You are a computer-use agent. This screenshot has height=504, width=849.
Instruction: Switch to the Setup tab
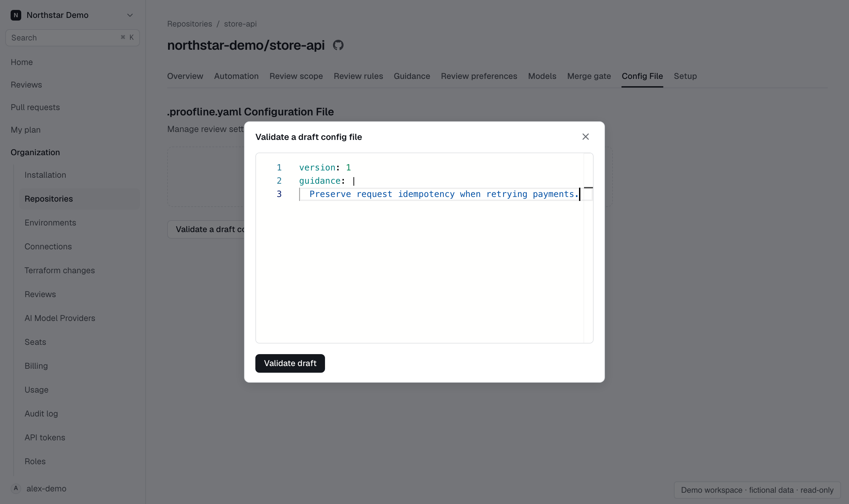[x=685, y=76]
